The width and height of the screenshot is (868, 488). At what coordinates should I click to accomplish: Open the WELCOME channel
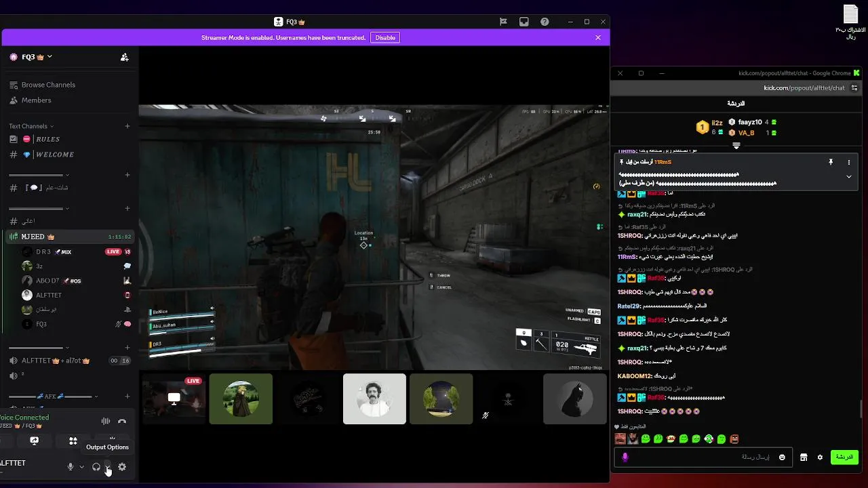pyautogui.click(x=69, y=155)
